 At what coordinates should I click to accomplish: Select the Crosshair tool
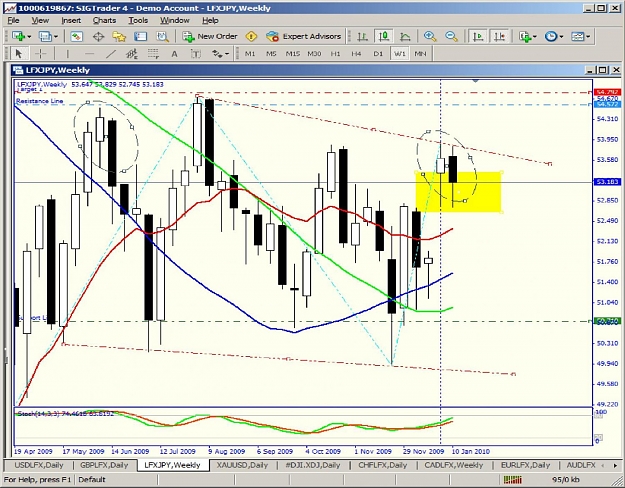click(40, 53)
